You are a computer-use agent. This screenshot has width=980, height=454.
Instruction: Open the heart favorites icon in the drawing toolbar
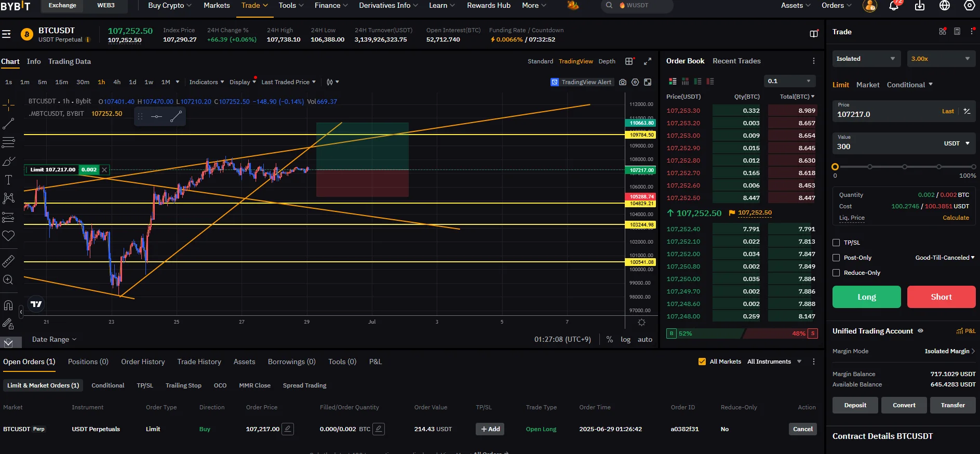[x=8, y=236]
